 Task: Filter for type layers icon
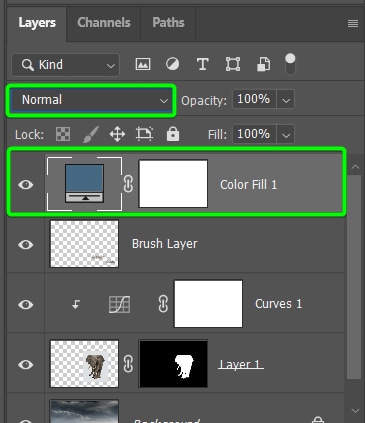point(202,64)
